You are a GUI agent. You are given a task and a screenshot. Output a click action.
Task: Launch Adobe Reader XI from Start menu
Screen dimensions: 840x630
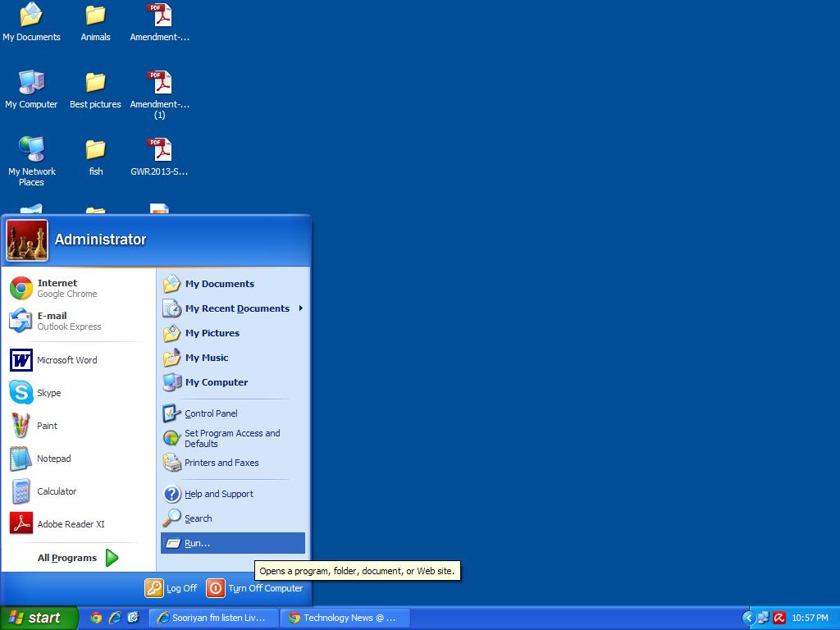pyautogui.click(x=78, y=524)
